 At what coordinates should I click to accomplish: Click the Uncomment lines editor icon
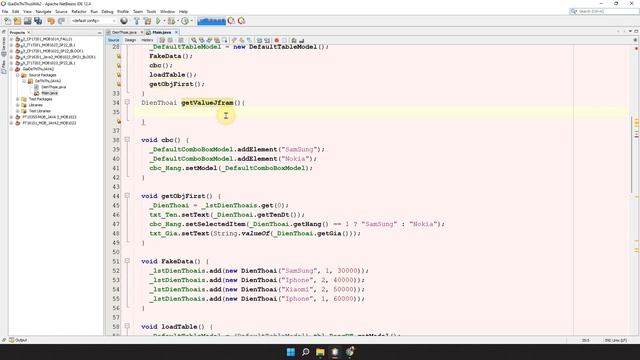301,40
